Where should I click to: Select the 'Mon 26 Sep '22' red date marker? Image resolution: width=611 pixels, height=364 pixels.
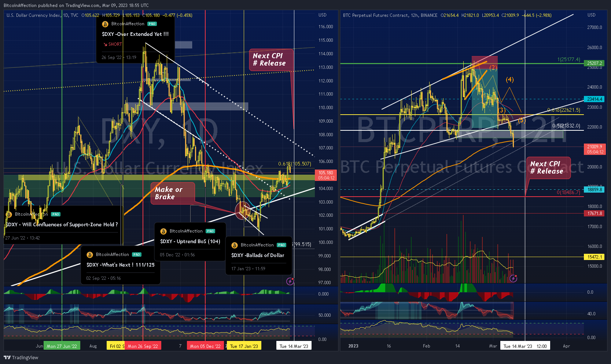coord(143,346)
